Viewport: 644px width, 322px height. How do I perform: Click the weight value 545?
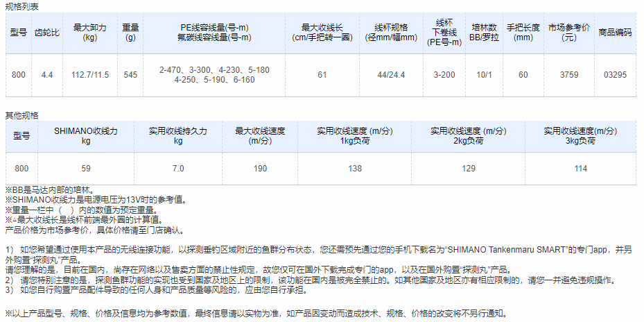130,75
